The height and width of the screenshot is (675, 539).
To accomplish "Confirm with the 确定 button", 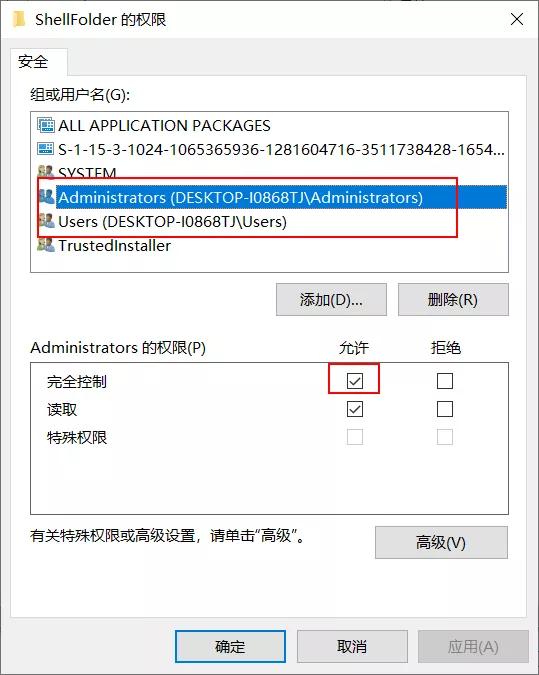I will (230, 647).
